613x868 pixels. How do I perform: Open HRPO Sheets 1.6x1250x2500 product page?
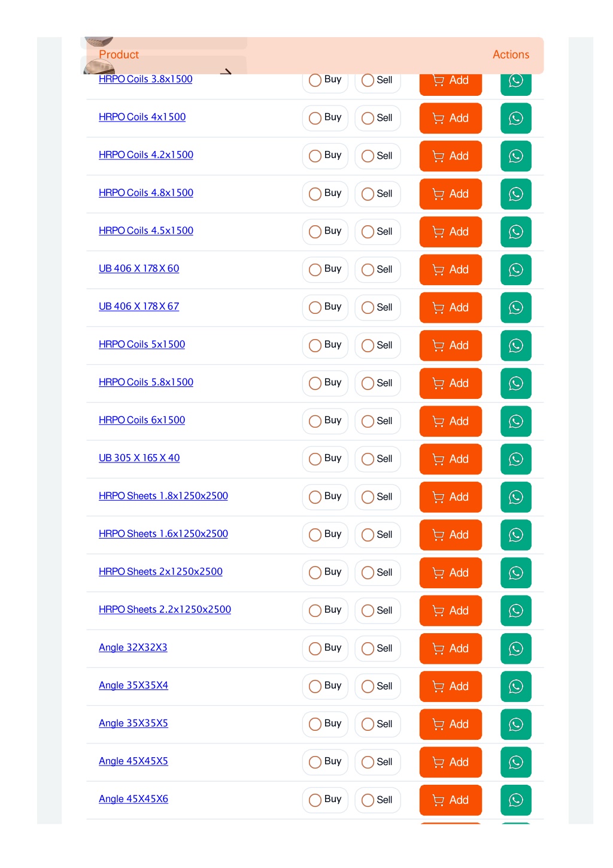(x=163, y=534)
